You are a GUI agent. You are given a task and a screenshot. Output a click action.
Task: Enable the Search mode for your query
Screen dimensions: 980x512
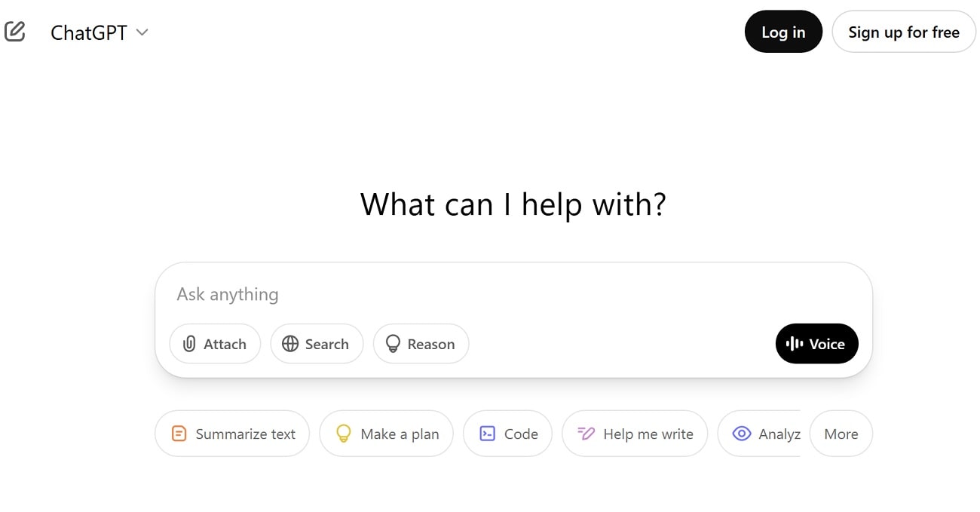point(317,344)
